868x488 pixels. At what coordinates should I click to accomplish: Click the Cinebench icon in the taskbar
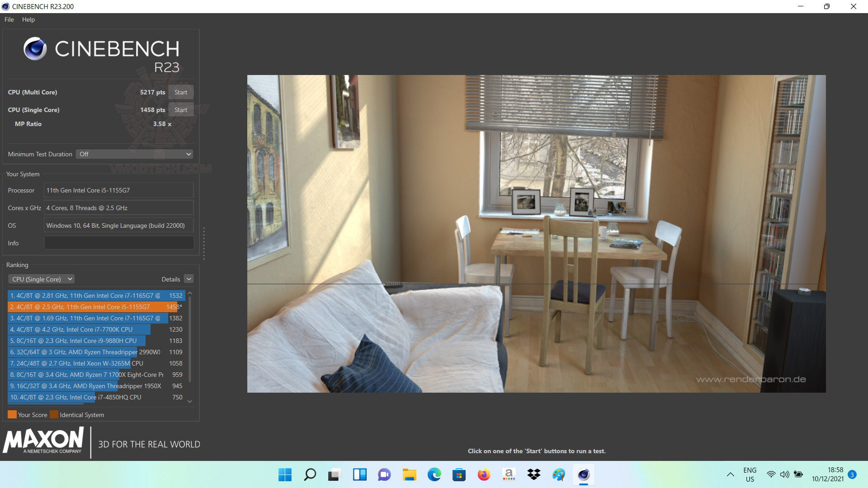pyautogui.click(x=583, y=474)
